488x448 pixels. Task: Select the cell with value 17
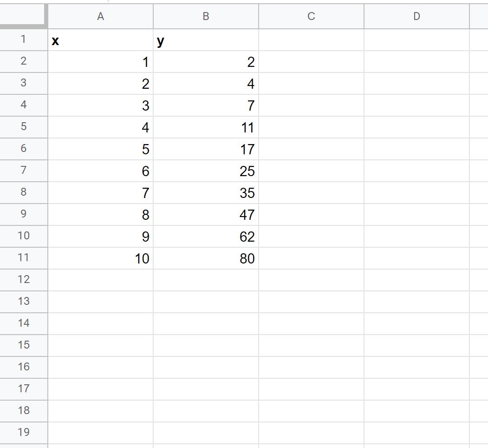205,149
